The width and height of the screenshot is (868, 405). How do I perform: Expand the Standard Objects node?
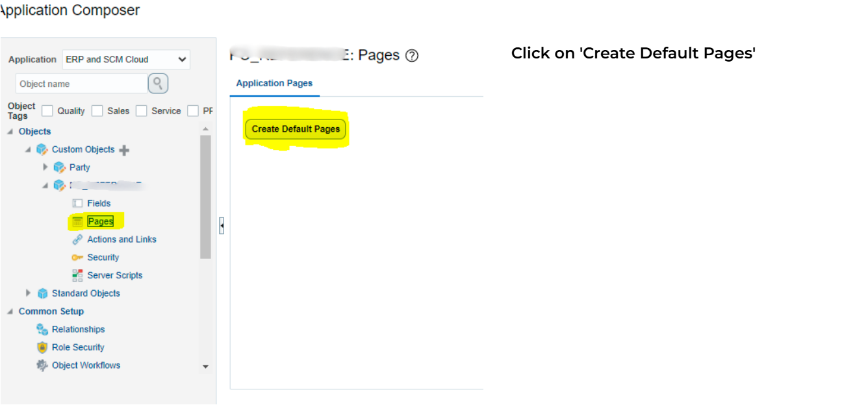28,293
